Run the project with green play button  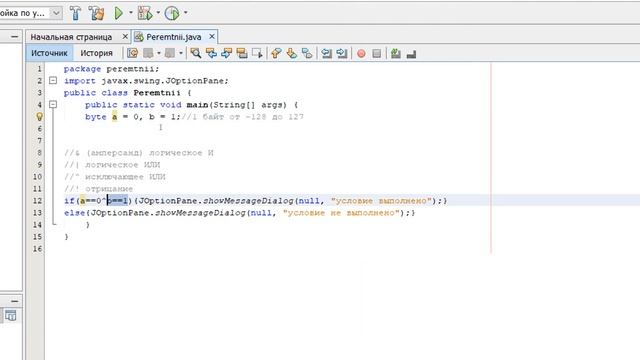[119, 13]
